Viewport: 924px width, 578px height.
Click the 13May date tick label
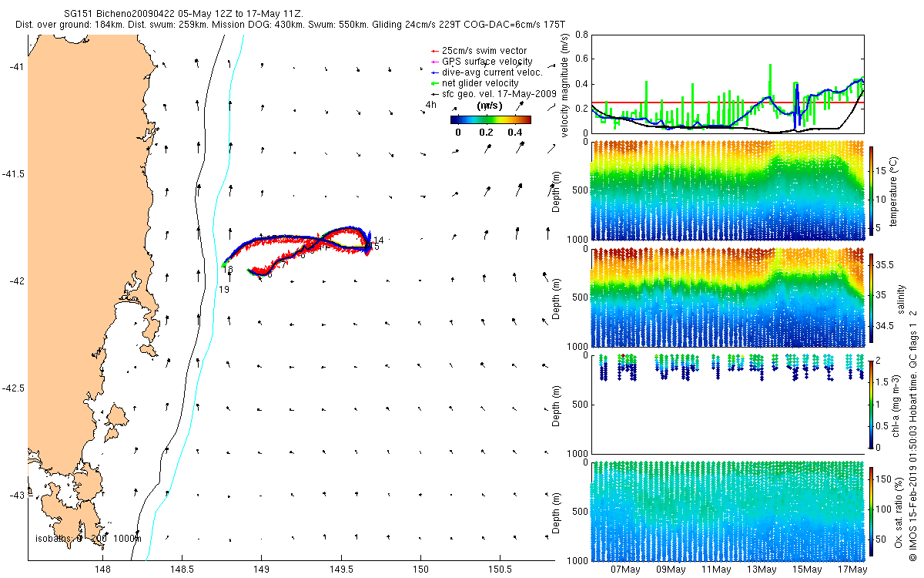point(762,570)
